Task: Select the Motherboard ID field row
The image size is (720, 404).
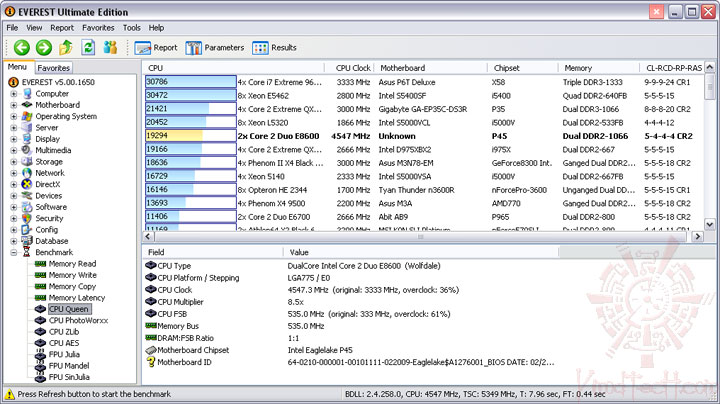Action: [350, 362]
